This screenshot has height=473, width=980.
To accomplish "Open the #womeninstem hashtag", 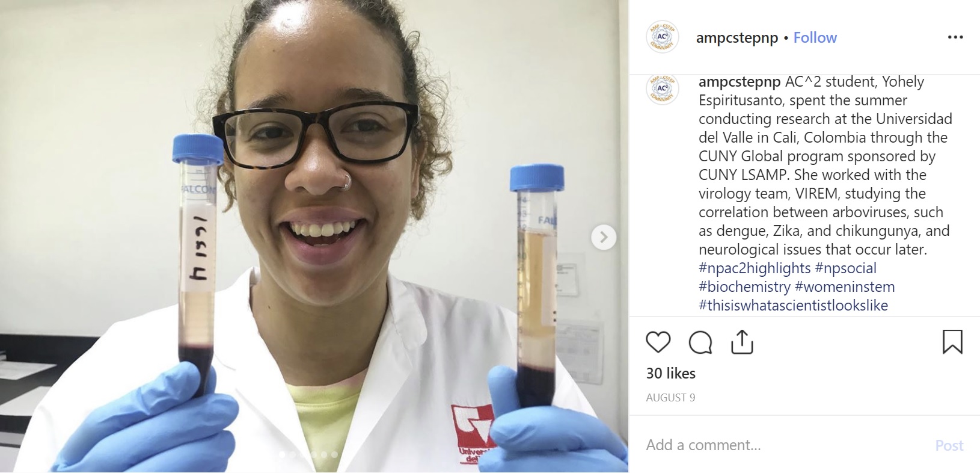I will (x=845, y=287).
